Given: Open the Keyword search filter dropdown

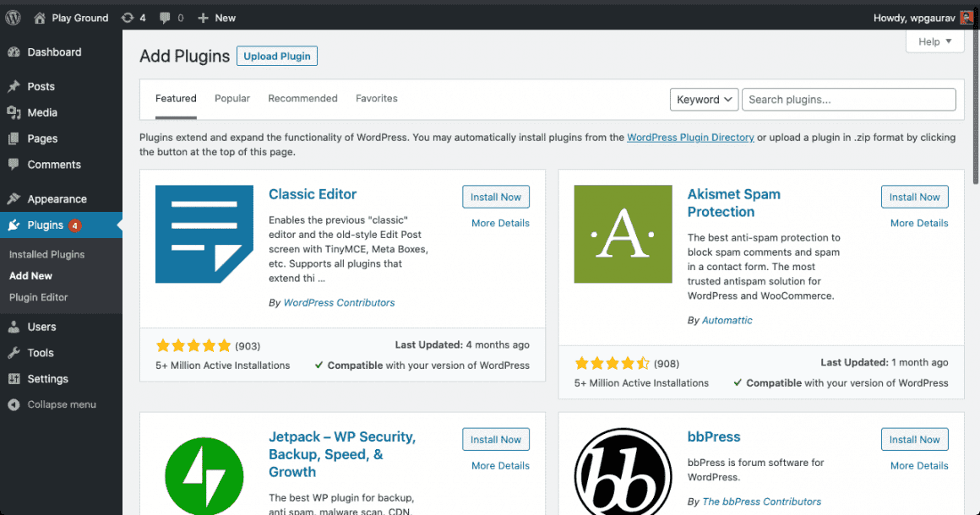Looking at the screenshot, I should [704, 99].
